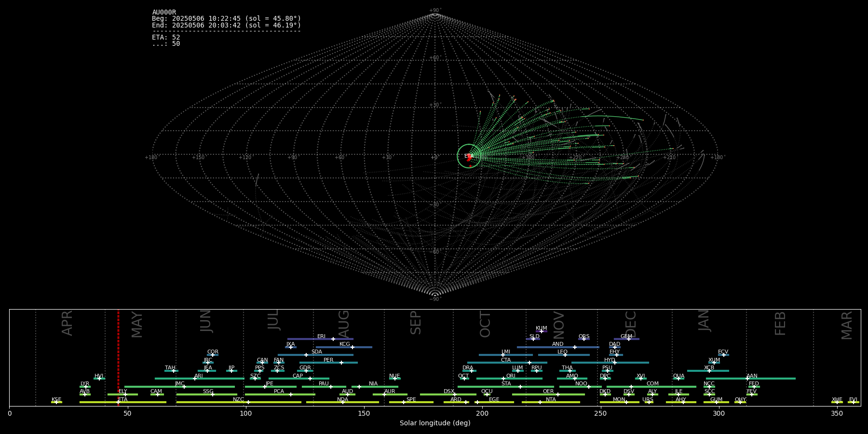This screenshot has height=434, width=868.
Task: Select the ORI shower label
Action: coord(511,376)
